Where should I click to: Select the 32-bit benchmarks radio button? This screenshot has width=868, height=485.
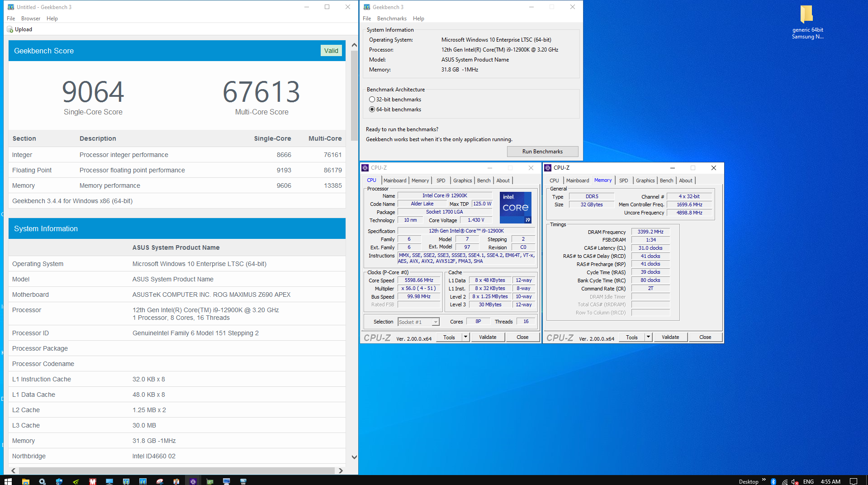372,100
